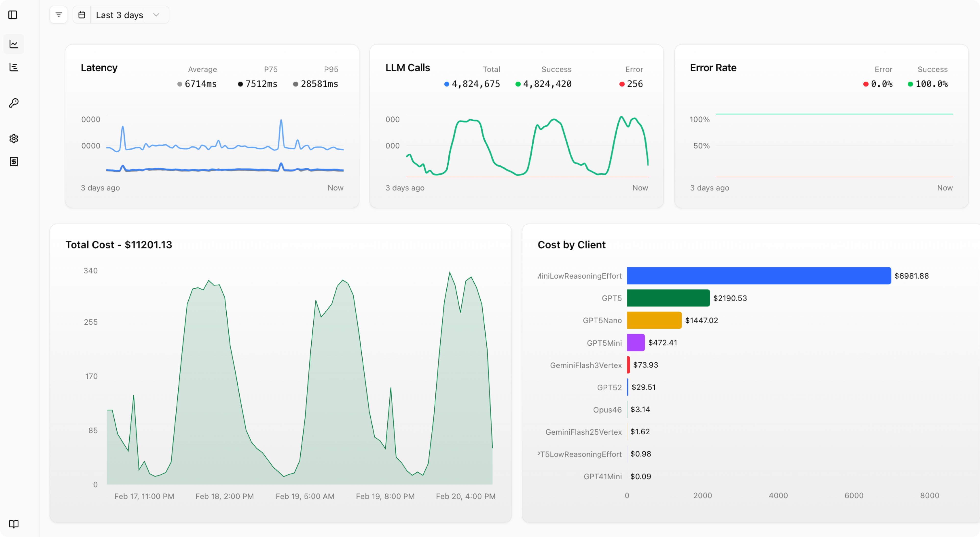
Task: Click the calendar icon in date picker
Action: (x=82, y=15)
